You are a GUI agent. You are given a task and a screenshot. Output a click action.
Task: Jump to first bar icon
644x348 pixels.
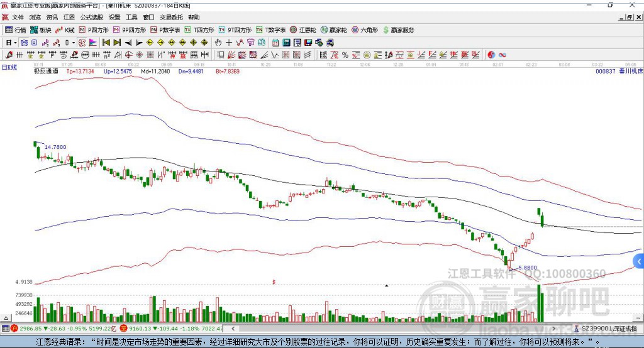pyautogui.click(x=106, y=43)
